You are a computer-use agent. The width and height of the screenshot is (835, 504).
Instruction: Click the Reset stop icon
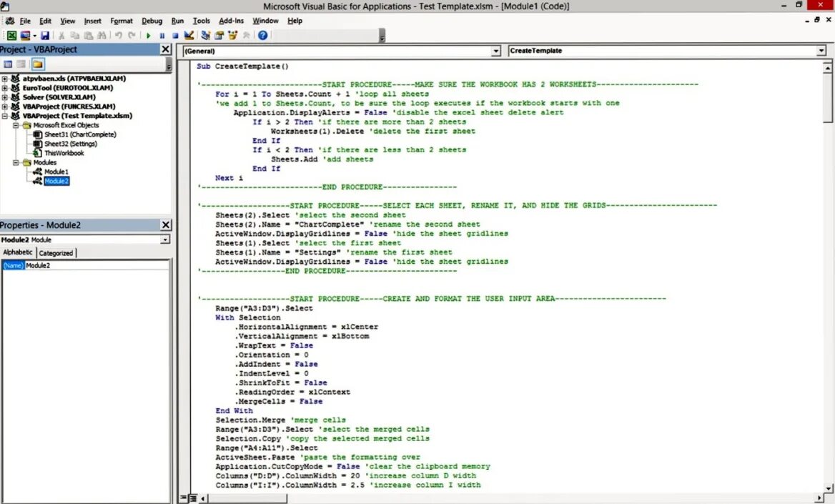[175, 35]
